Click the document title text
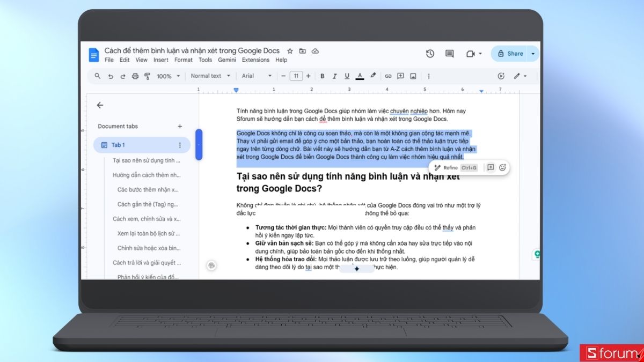This screenshot has height=362, width=644. (192, 51)
